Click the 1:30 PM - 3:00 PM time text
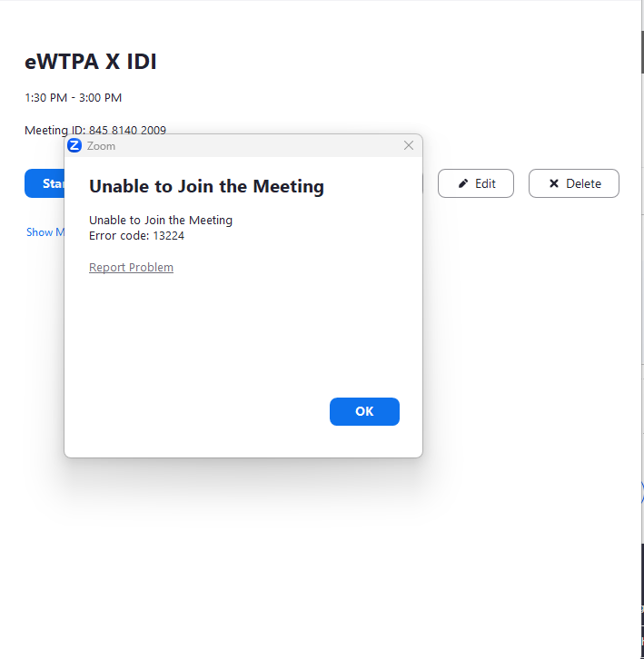This screenshot has height=659, width=644. 73,98
